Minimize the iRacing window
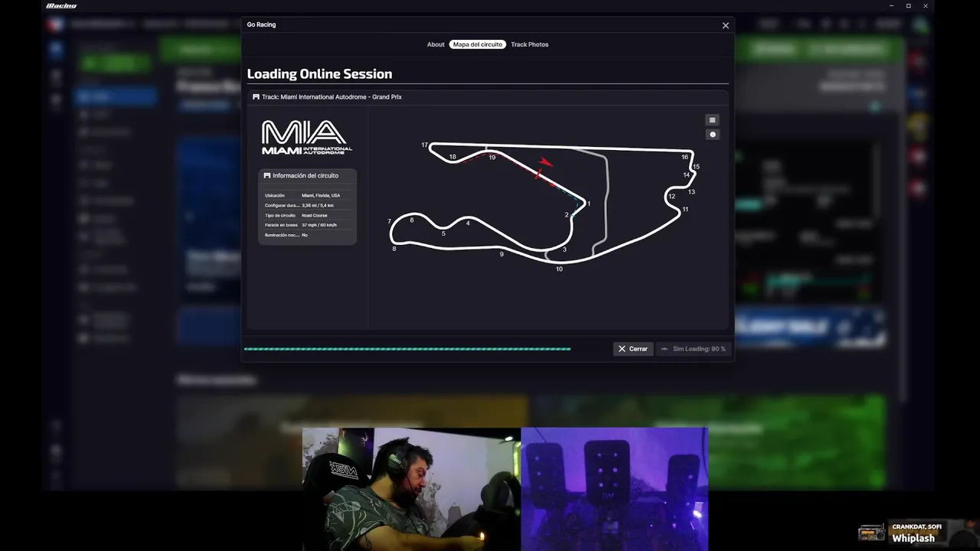Image resolution: width=980 pixels, height=551 pixels. [891, 5]
